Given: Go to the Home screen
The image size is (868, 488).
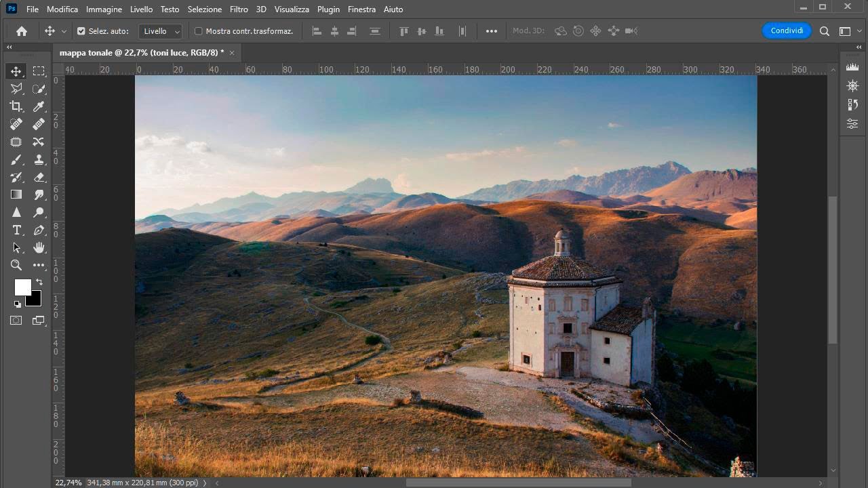Looking at the screenshot, I should [x=22, y=30].
